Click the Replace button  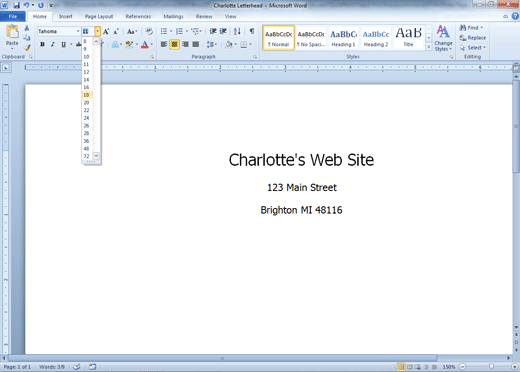pyautogui.click(x=473, y=38)
